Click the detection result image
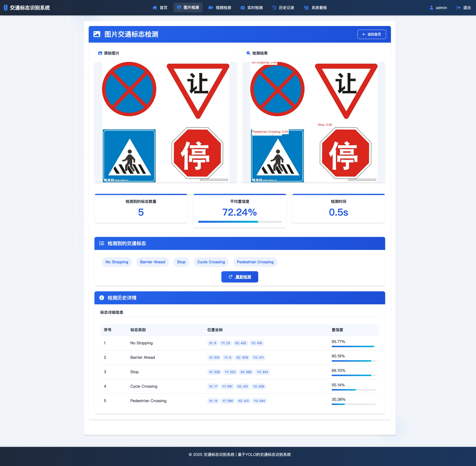This screenshot has height=466, width=476. tap(314, 122)
